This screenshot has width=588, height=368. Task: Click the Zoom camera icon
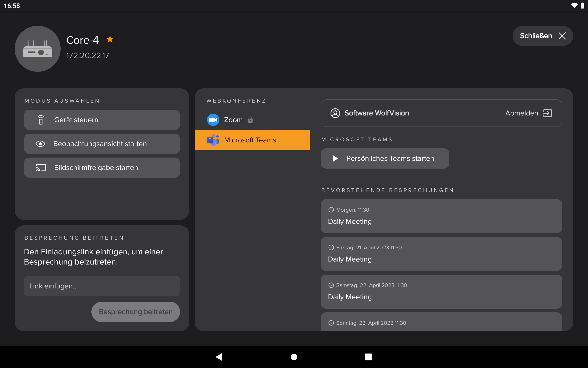point(213,120)
